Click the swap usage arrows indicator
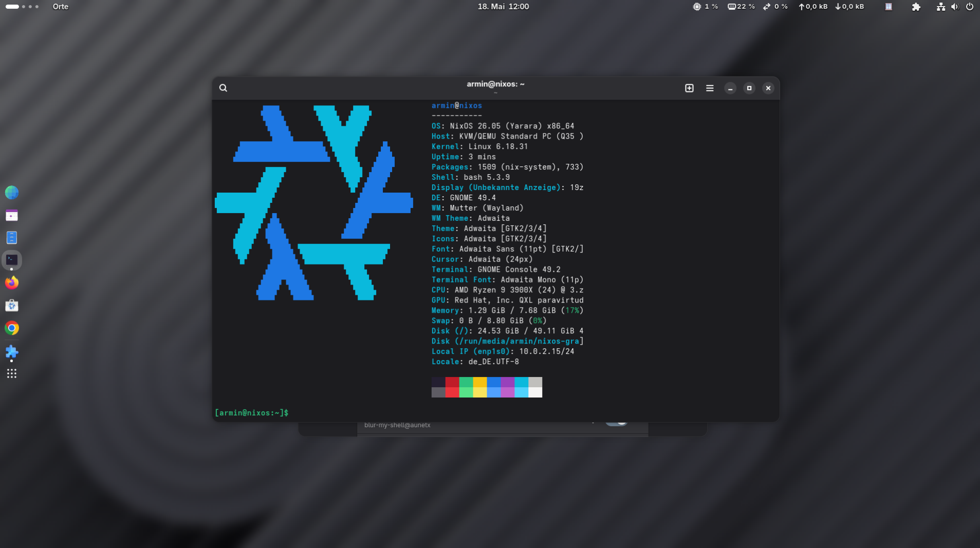Viewport: 980px width, 548px height. pos(775,7)
